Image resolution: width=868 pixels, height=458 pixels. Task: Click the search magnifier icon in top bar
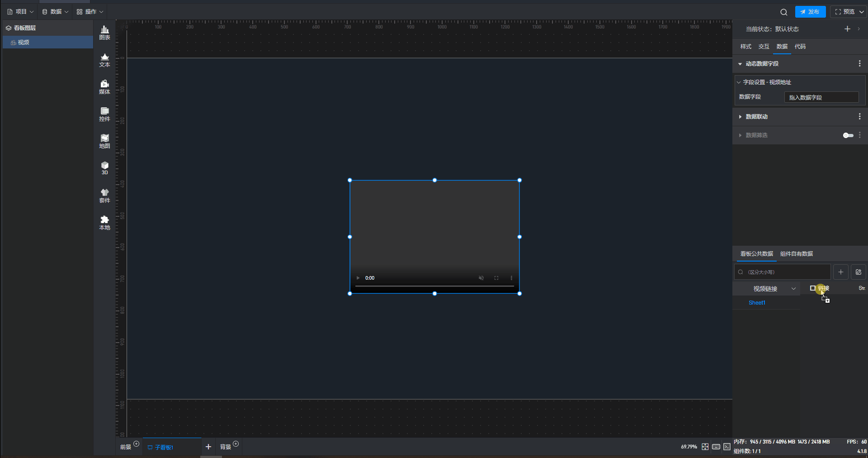pyautogui.click(x=783, y=12)
